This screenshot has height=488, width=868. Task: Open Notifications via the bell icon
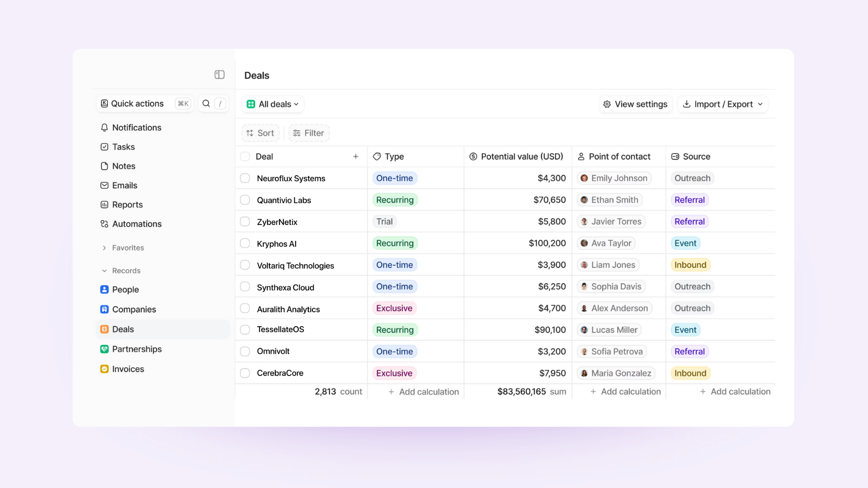click(104, 127)
